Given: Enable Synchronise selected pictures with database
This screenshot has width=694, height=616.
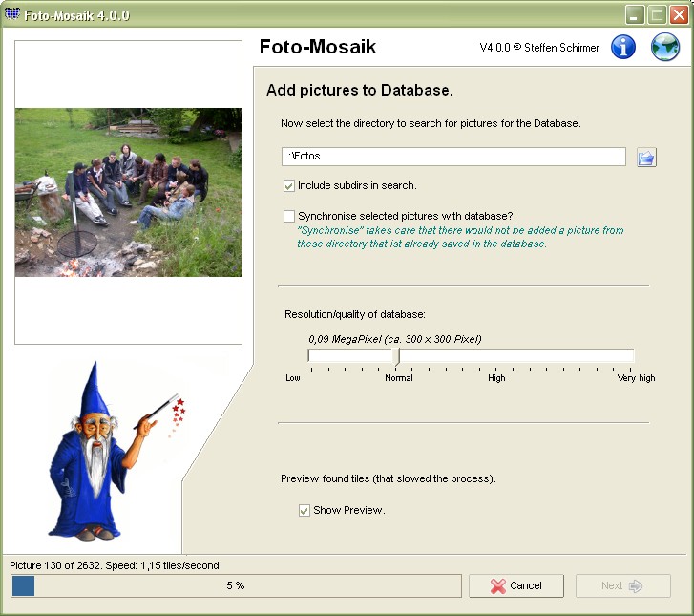Looking at the screenshot, I should tap(289, 216).
